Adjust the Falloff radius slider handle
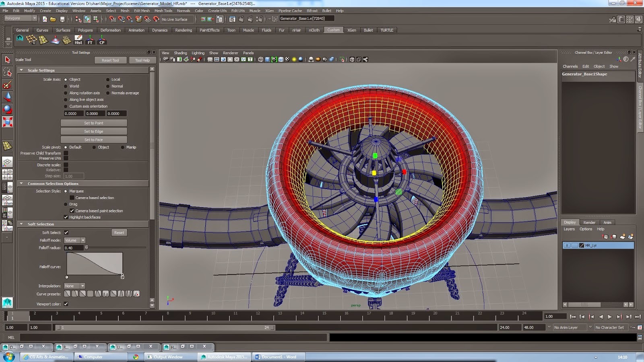 click(87, 248)
